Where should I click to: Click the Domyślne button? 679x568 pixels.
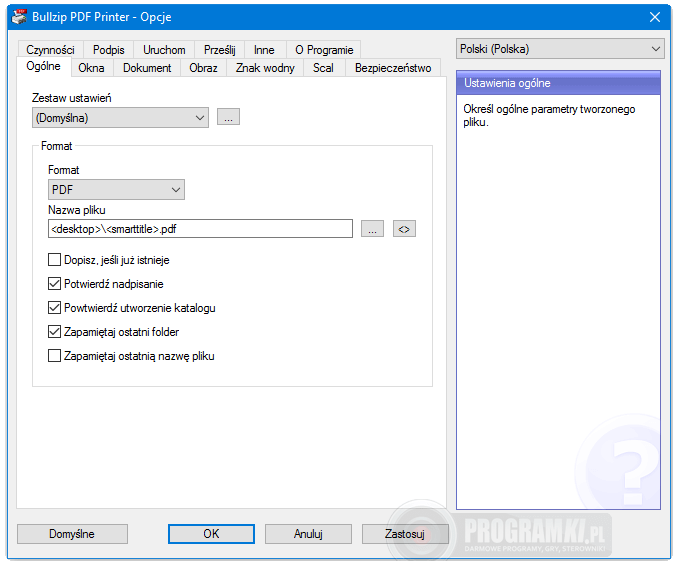point(72,534)
